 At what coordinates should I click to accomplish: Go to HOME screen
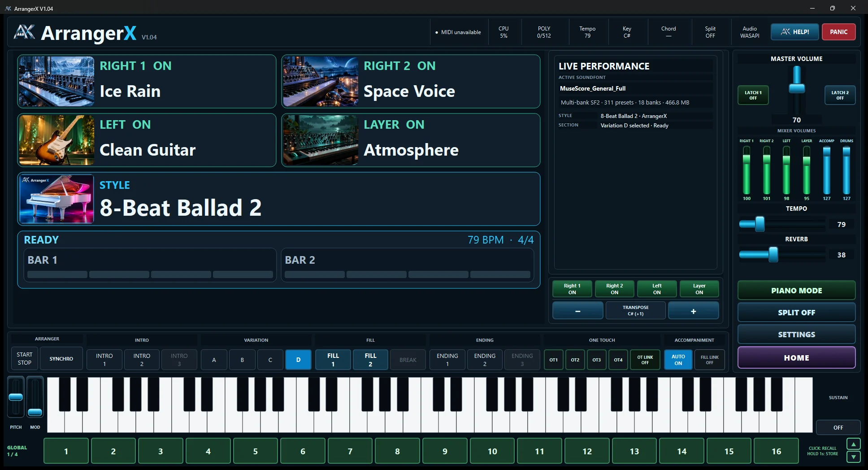point(796,357)
